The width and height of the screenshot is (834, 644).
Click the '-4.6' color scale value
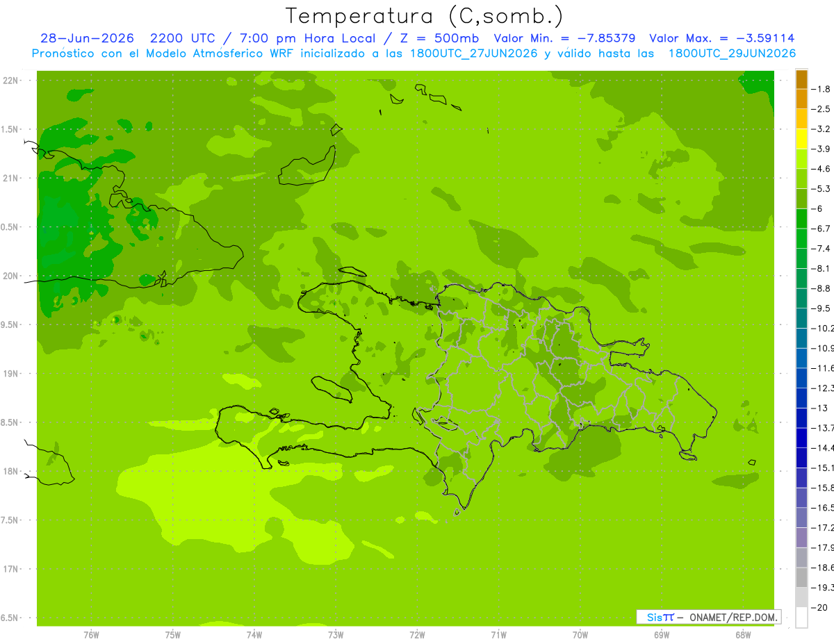click(x=821, y=169)
